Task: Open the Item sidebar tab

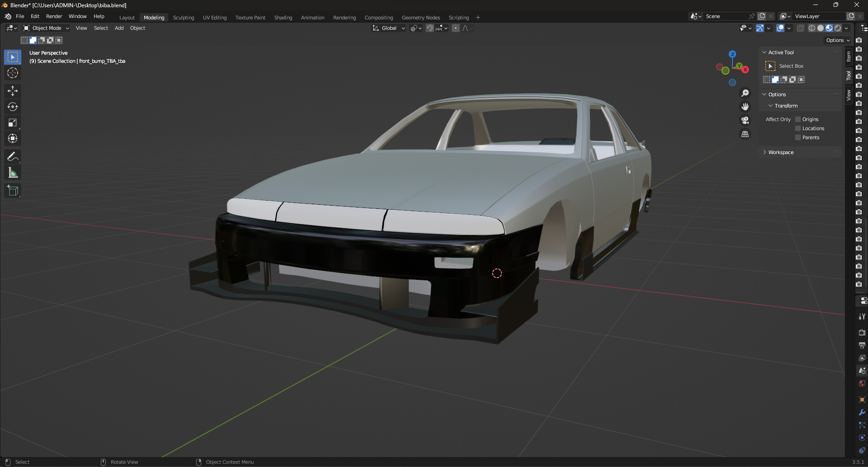Action: tap(849, 57)
